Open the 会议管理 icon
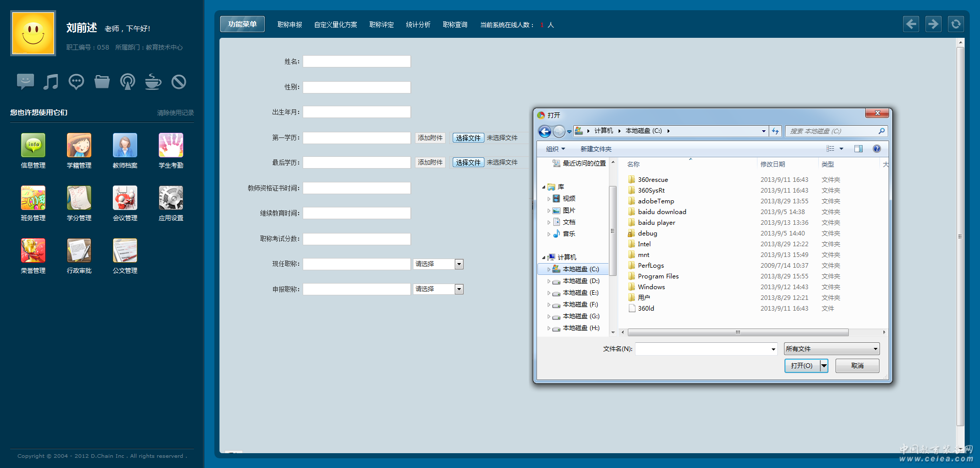The height and width of the screenshot is (468, 980). tap(125, 198)
